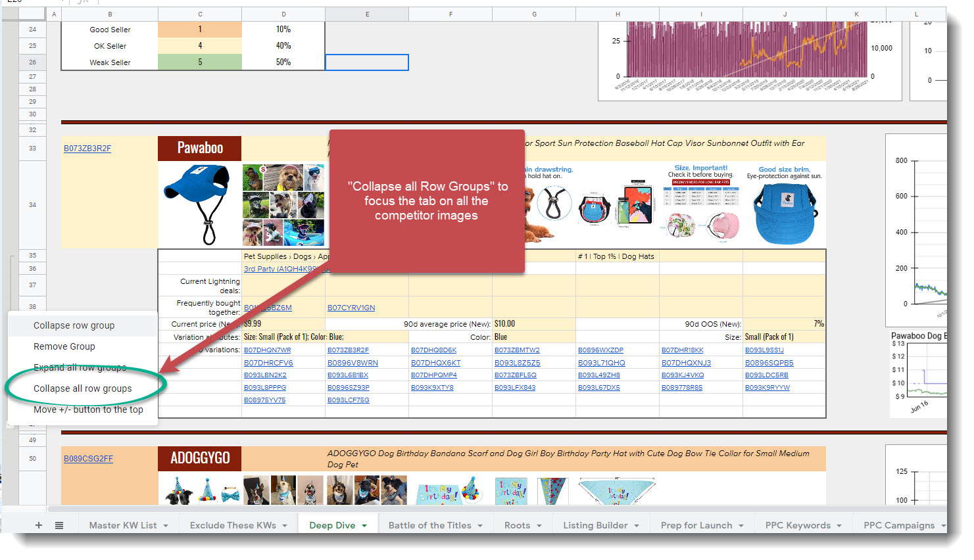
Task: Open the Roots tab dropdown arrow
Action: click(x=539, y=526)
